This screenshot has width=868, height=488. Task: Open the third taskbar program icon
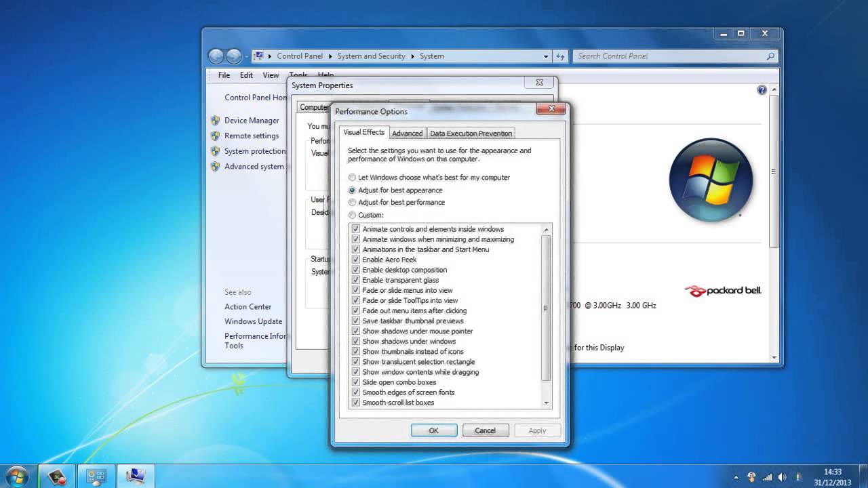[136, 476]
